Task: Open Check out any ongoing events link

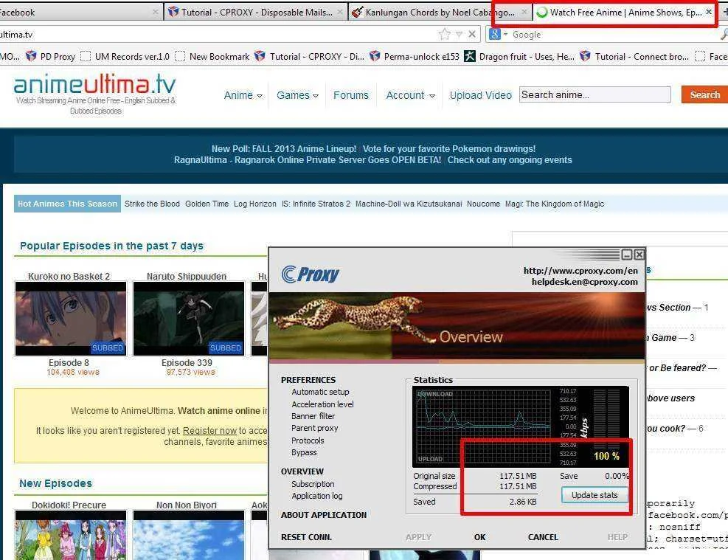Action: point(510,159)
